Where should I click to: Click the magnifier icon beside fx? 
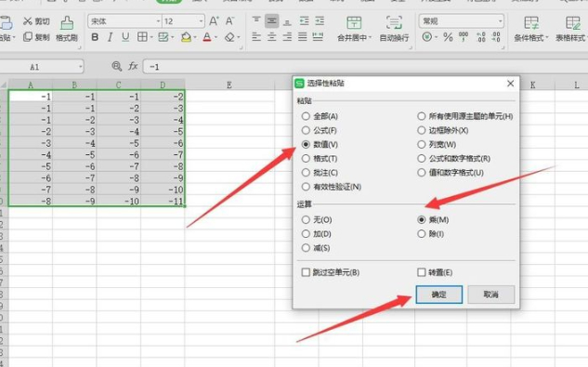(117, 66)
